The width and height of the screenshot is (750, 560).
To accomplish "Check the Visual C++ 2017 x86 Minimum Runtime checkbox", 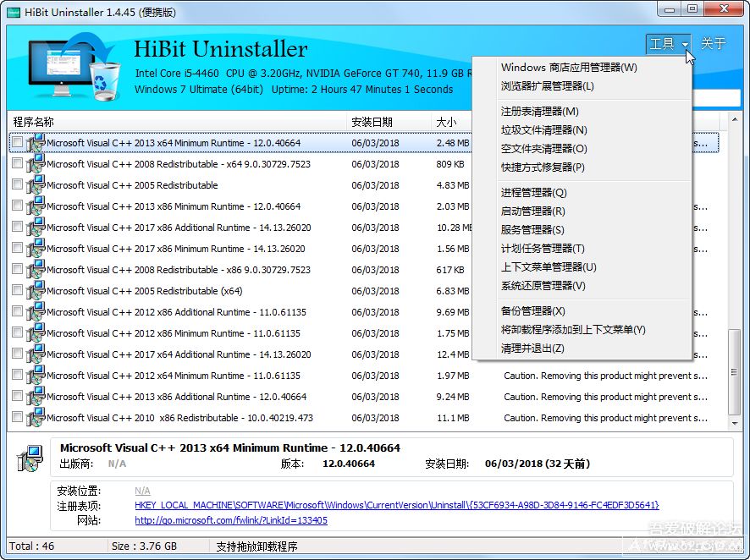I will 17,248.
